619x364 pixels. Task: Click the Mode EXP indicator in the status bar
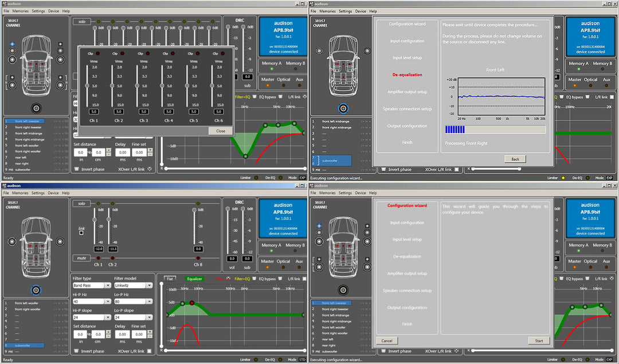coord(302,178)
